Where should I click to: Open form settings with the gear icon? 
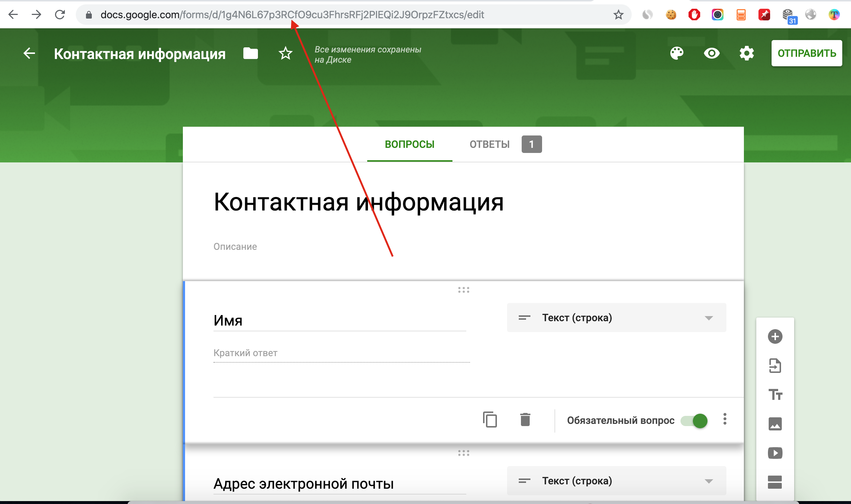point(746,53)
